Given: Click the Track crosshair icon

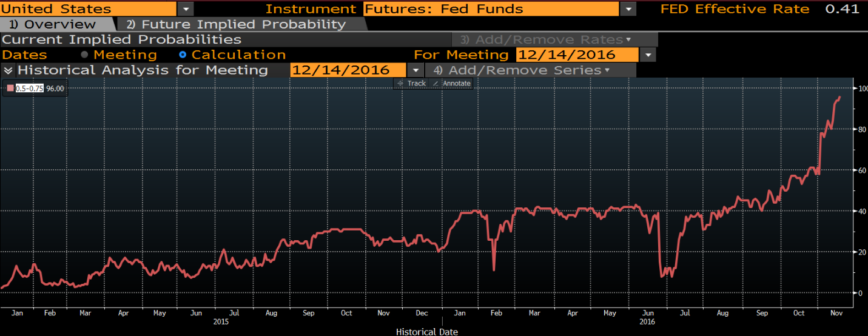Looking at the screenshot, I should pos(400,84).
